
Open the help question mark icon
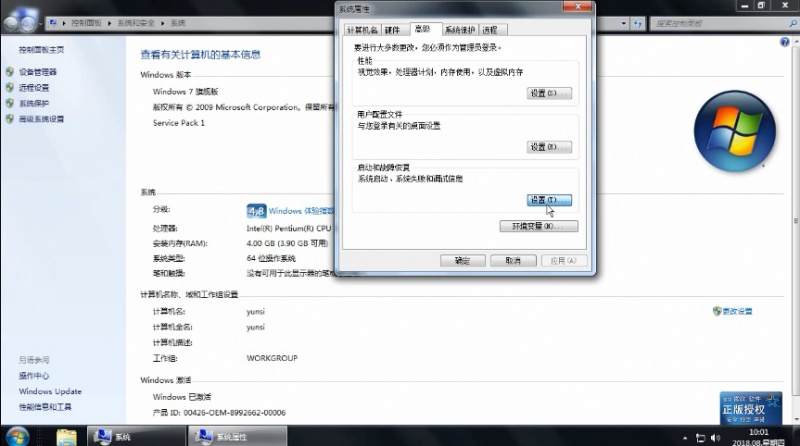point(785,42)
